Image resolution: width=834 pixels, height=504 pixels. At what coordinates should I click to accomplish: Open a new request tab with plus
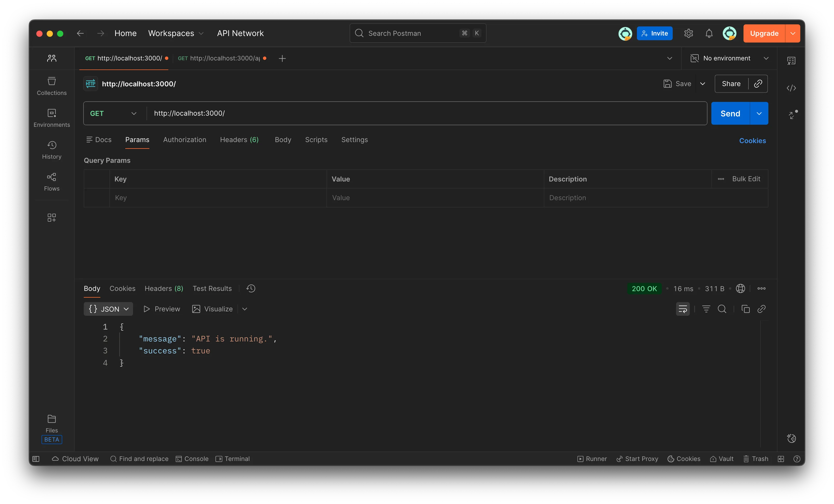282,58
